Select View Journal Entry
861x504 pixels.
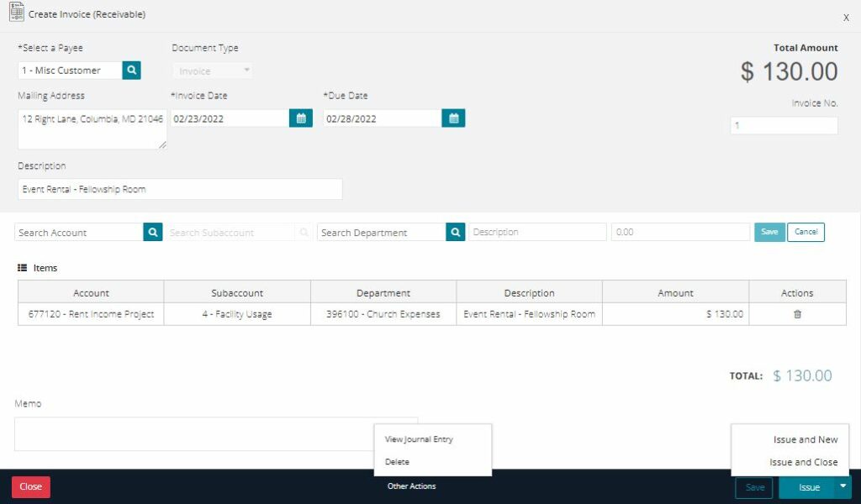pos(418,438)
